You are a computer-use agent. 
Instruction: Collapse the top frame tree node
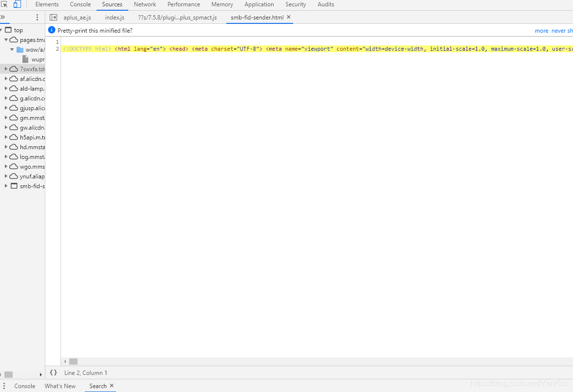tap(1, 30)
